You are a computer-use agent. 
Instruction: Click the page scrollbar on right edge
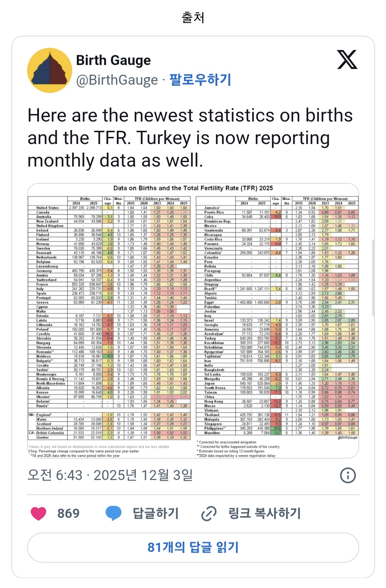click(373, 279)
